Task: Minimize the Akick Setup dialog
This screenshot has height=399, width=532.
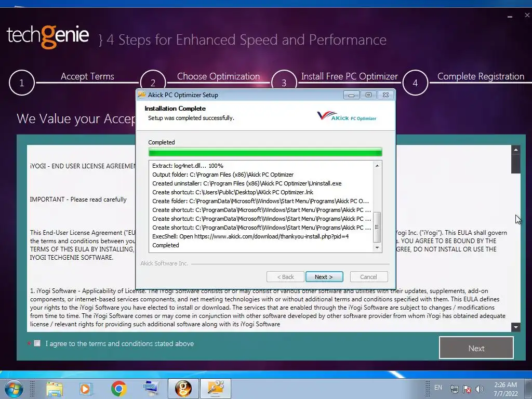Action: tap(351, 95)
